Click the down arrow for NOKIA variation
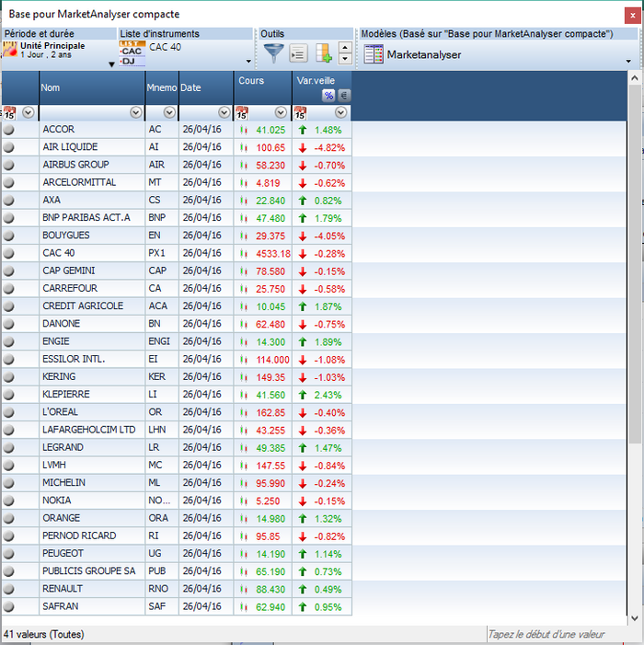This screenshot has height=645, width=644. [303, 501]
